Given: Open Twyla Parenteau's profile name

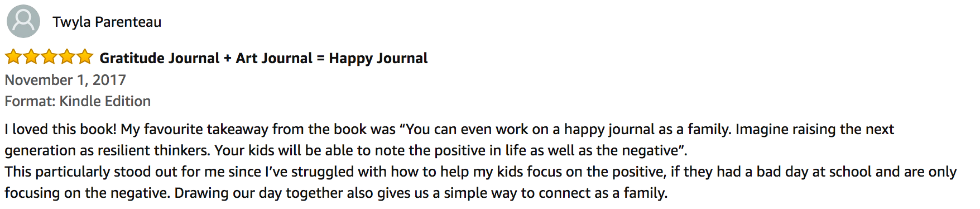Looking at the screenshot, I should (107, 22).
